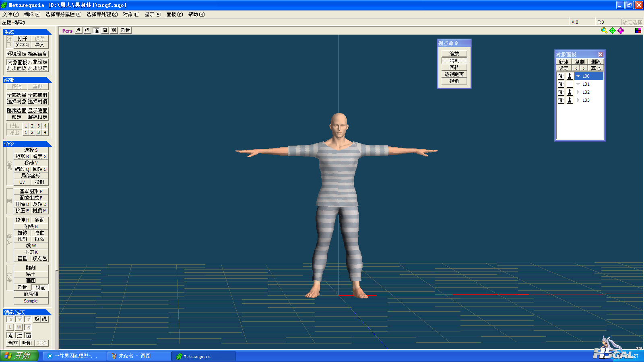Toggle the 吸附 snap option
The width and height of the screenshot is (644, 362).
[x=27, y=343]
